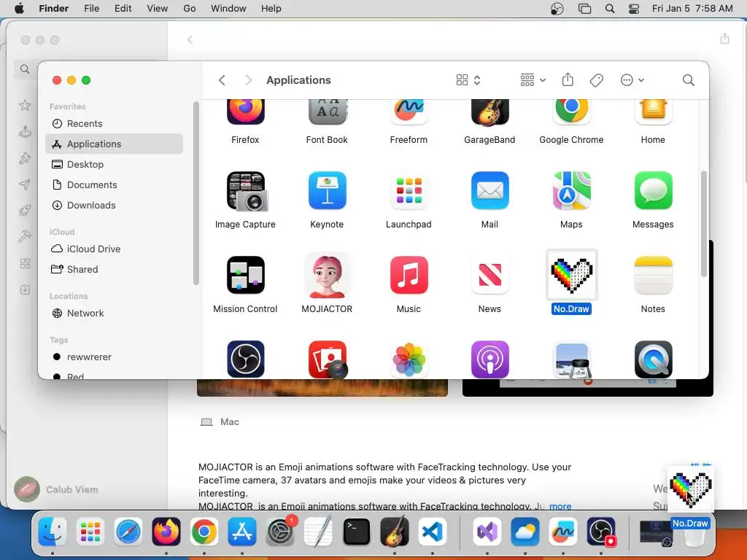Select the QuickTime Player icon

coord(653,359)
